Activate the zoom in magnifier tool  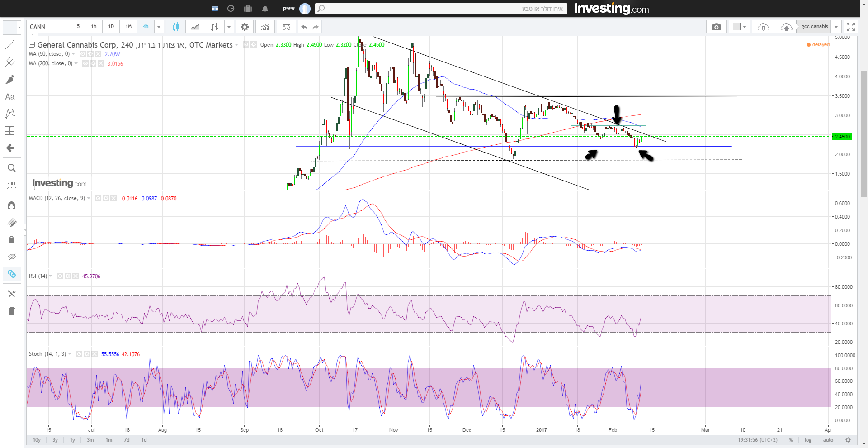(12, 168)
